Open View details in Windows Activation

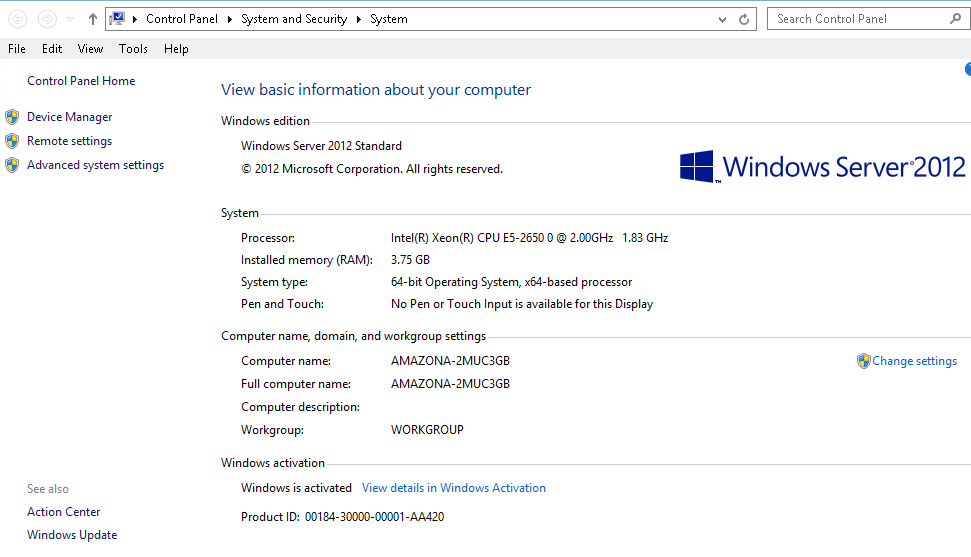click(x=454, y=488)
